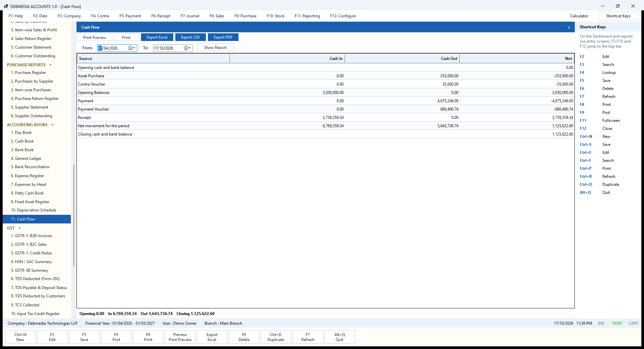Viewport: 644px width, 349px height.
Task: Sort by the Cash Out column header
Action: pos(402,59)
